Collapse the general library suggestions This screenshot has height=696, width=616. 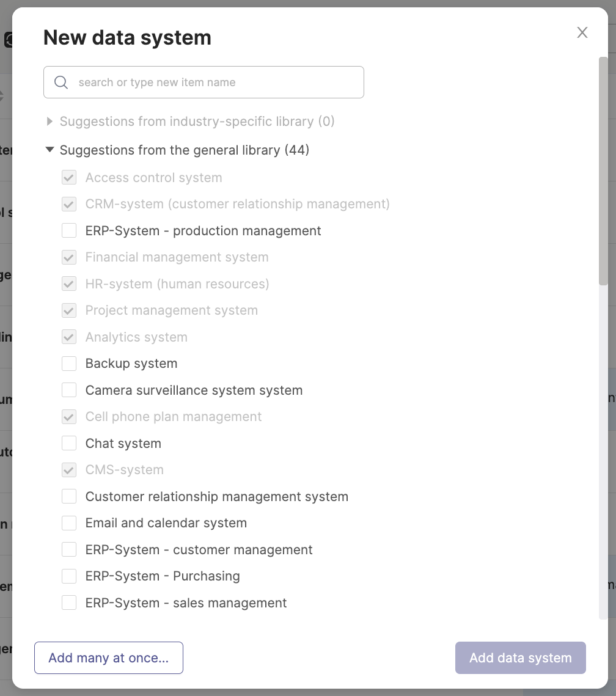50,150
